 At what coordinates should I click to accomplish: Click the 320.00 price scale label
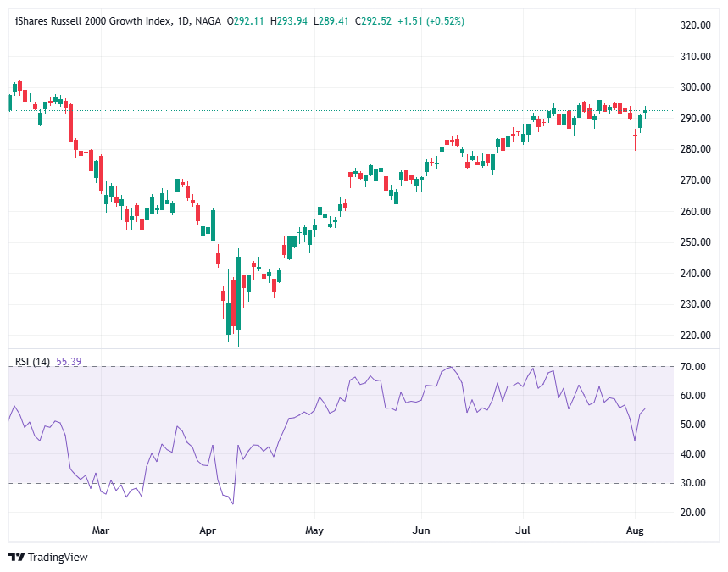[696, 26]
